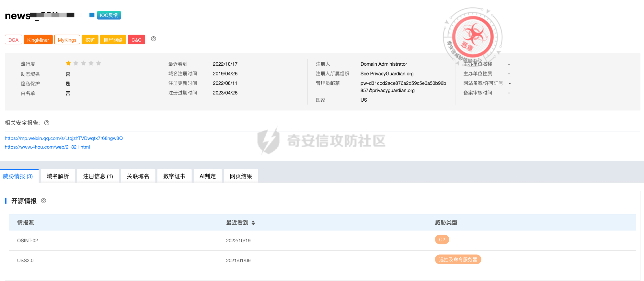Viewport: 644px width, 281px height.
Task: Click the help icon beside 相关安全报告
Action: (47, 123)
